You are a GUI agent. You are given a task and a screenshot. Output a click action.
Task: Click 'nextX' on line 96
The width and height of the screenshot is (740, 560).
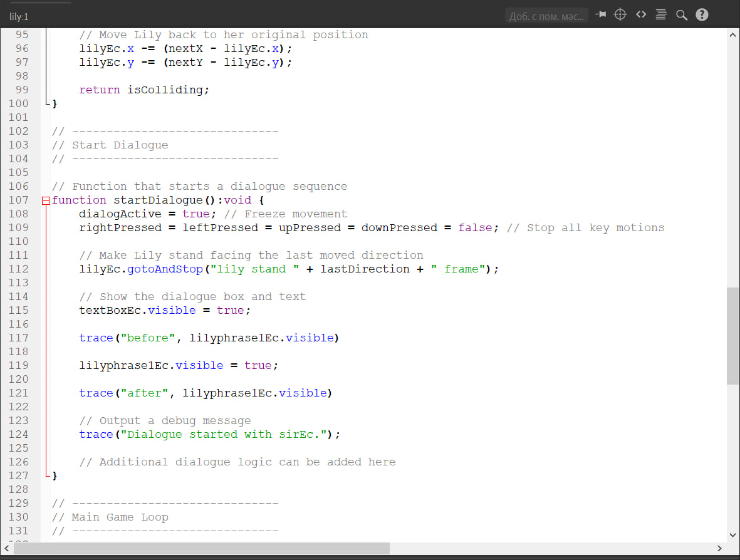[x=185, y=49]
